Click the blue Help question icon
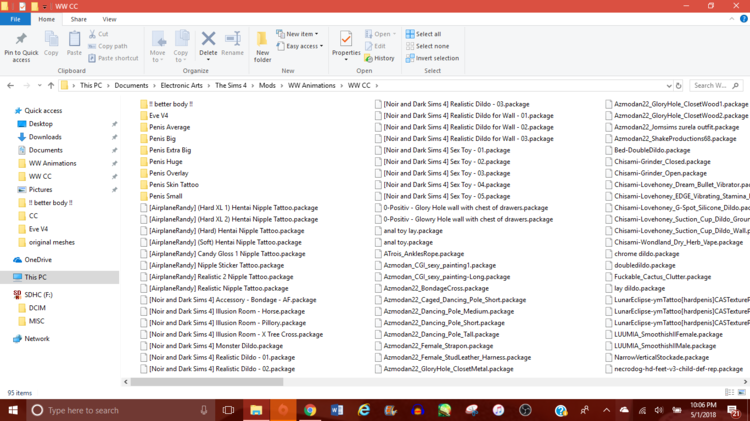Image resolution: width=750 pixels, height=421 pixels. pos(743,19)
